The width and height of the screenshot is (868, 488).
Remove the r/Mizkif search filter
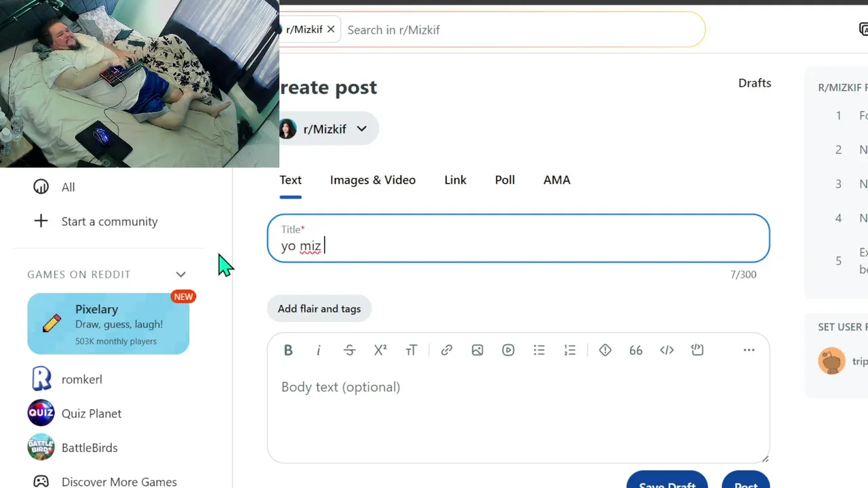click(x=331, y=29)
